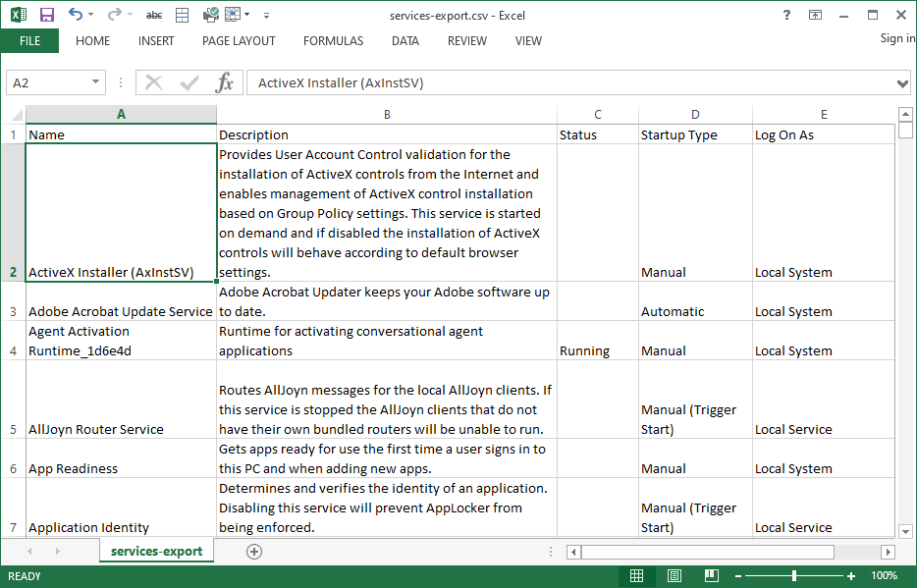Viewport: 917px width, 588px height.
Task: Select column E header
Action: (x=824, y=115)
